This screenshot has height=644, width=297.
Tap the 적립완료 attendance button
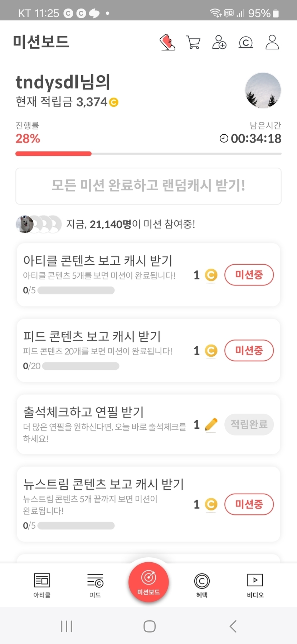pos(249,425)
